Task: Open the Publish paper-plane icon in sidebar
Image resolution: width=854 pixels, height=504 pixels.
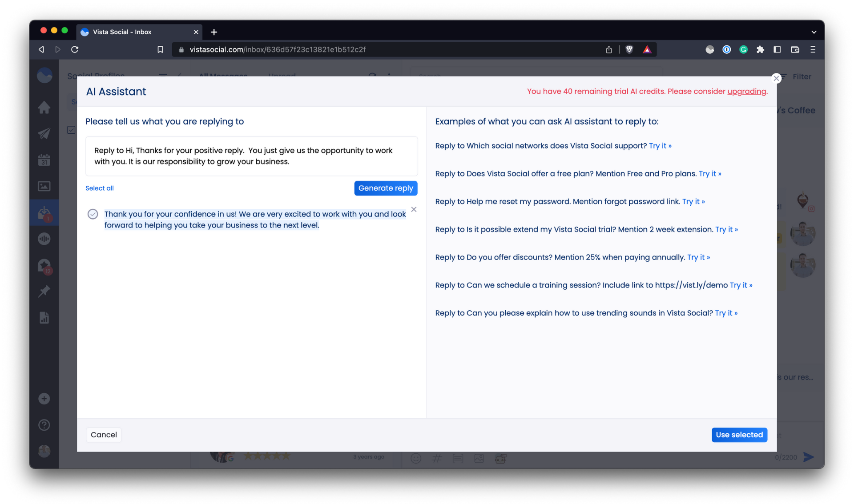Action: tap(44, 134)
